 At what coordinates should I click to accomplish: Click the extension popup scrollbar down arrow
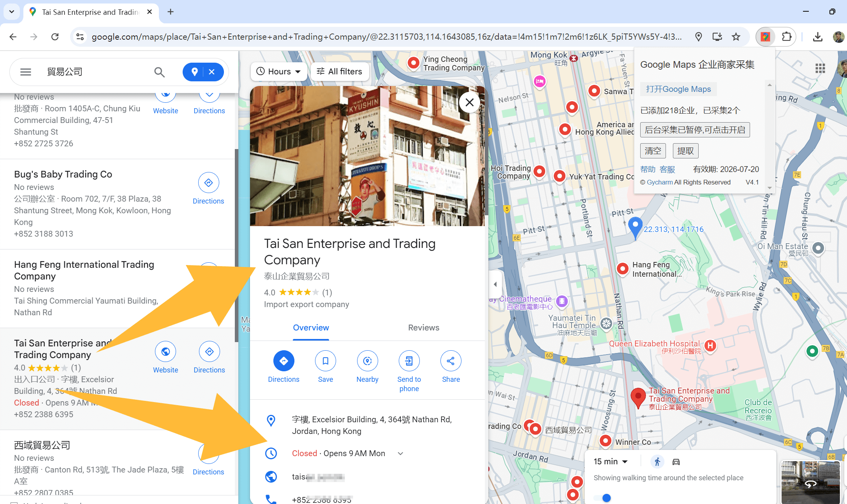tap(770, 188)
